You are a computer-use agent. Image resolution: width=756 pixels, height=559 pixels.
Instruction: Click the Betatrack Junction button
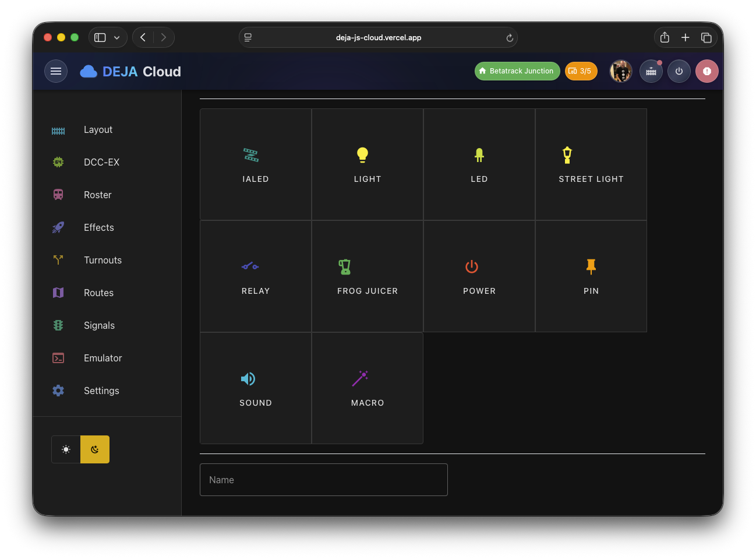tap(517, 71)
